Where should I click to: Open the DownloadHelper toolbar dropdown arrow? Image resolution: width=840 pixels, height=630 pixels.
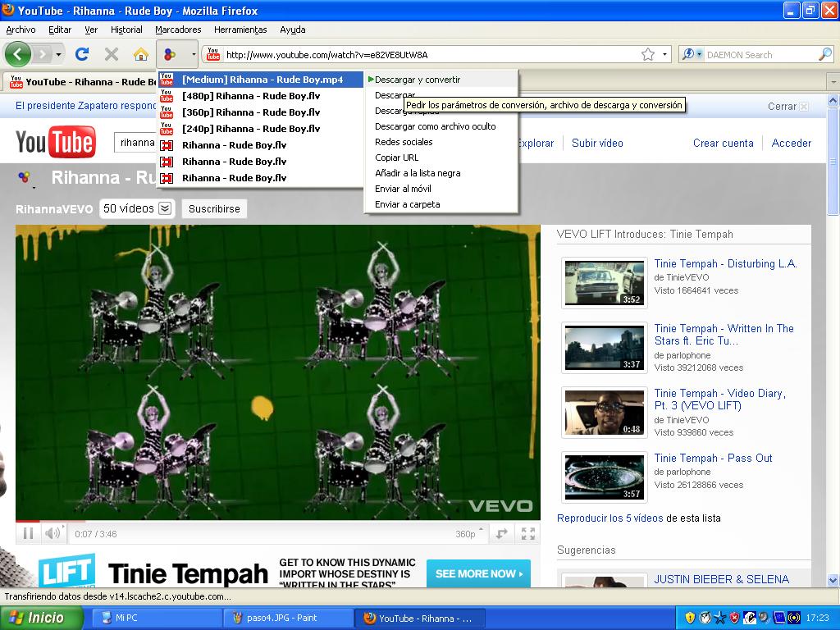pos(193,54)
